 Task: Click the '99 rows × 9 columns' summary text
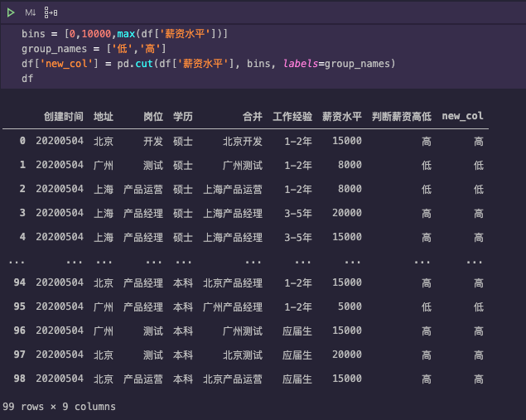(x=60, y=407)
